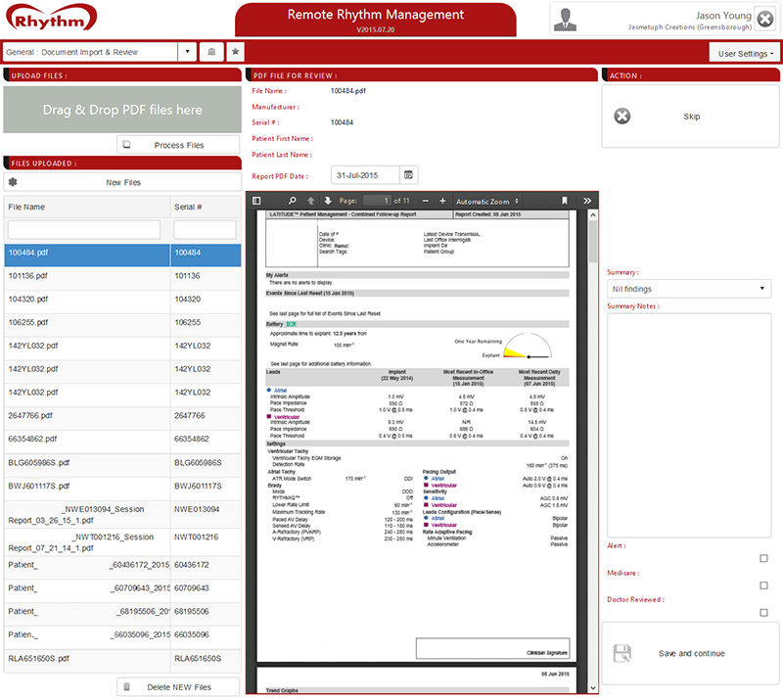Click the trash icon on Delete NEW Files
Image resolution: width=783 pixels, height=700 pixels.
(127, 686)
